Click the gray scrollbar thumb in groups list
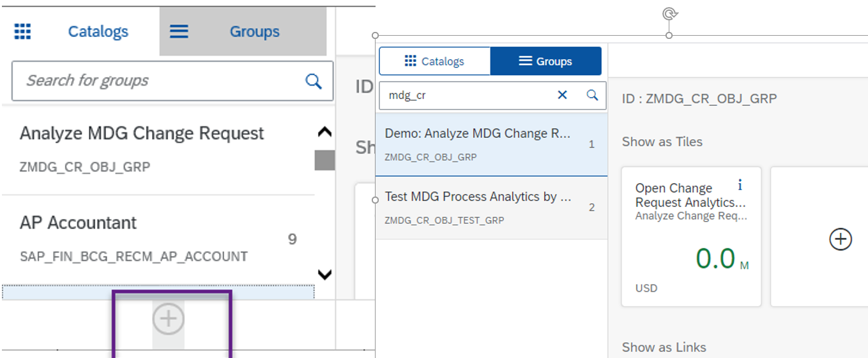The height and width of the screenshot is (358, 868). [x=324, y=160]
